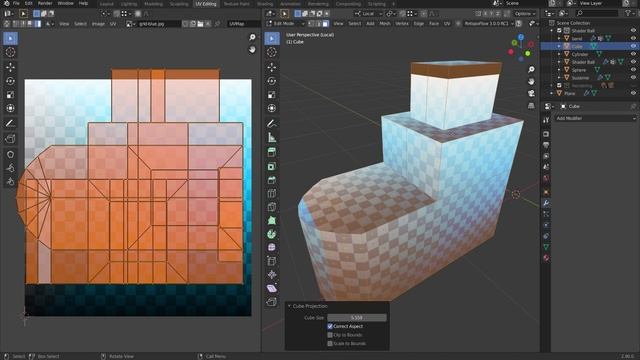640x360 pixels.
Task: Collapse the Shader Ball collection in outliner
Action: click(552, 31)
